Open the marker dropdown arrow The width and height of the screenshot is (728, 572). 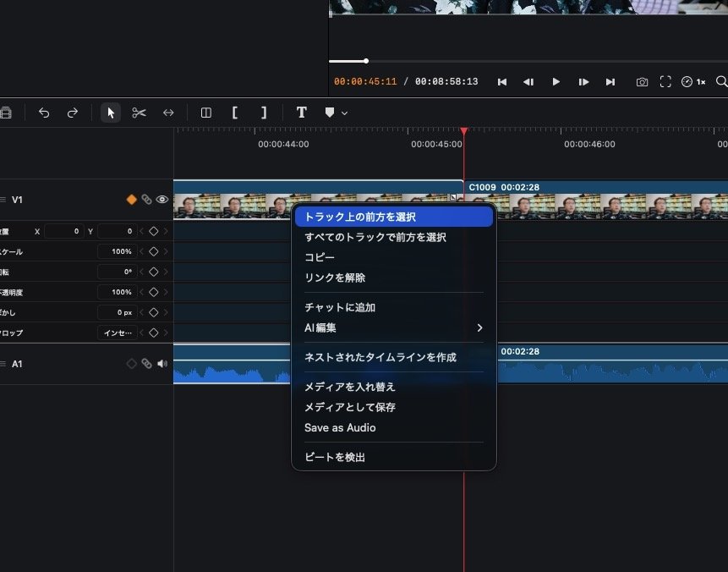point(344,113)
